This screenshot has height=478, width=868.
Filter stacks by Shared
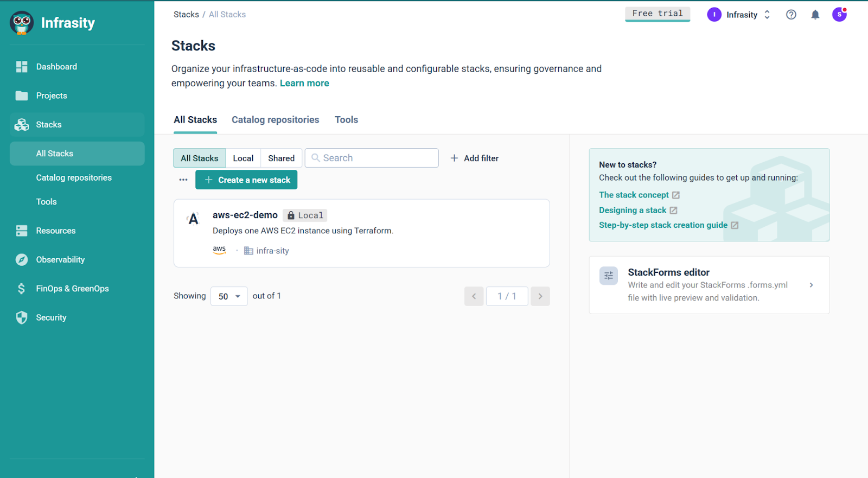[x=281, y=158]
